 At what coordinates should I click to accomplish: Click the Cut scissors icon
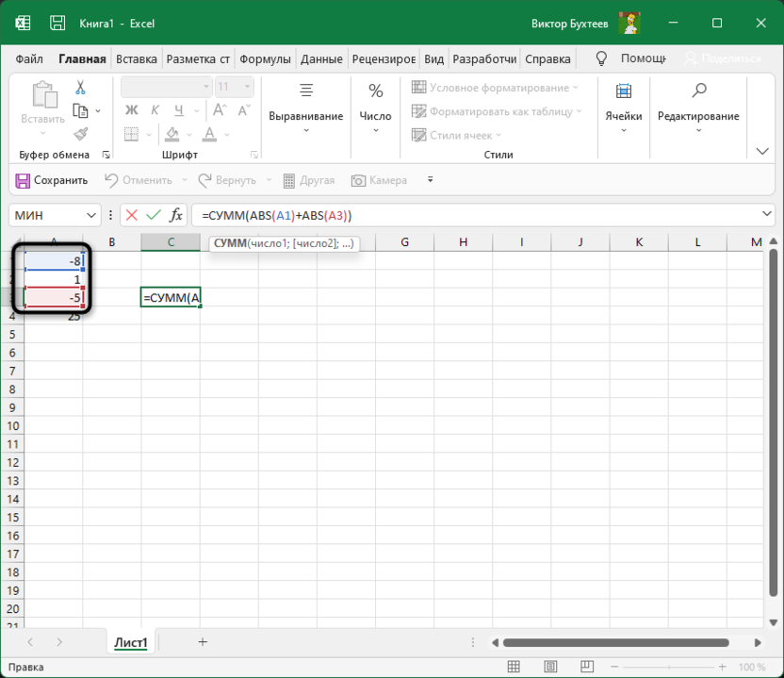click(x=80, y=88)
